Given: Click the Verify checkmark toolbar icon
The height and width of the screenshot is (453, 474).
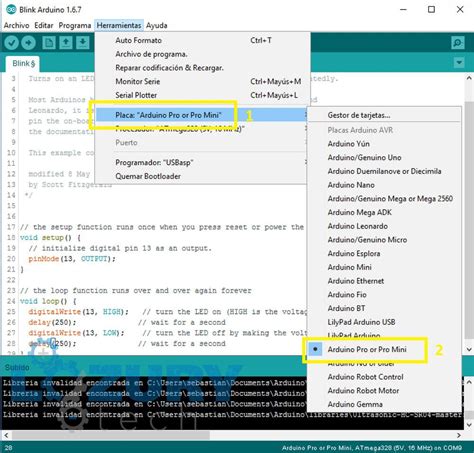Looking at the screenshot, I should (12, 43).
